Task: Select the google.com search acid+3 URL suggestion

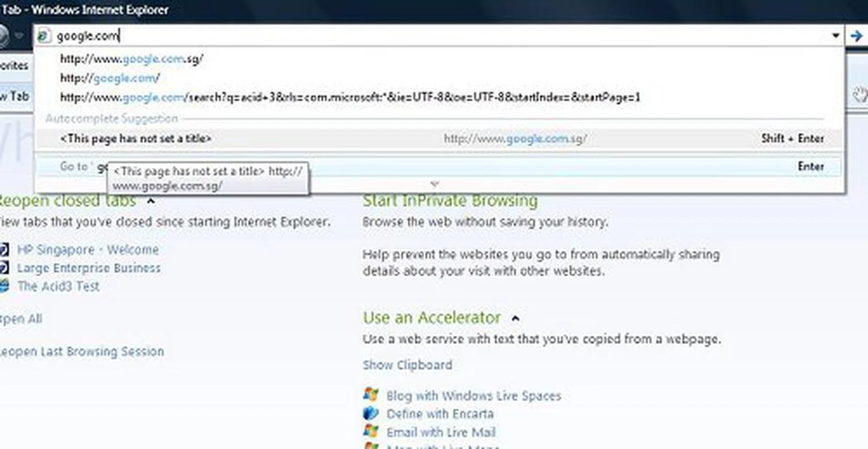Action: pyautogui.click(x=350, y=97)
